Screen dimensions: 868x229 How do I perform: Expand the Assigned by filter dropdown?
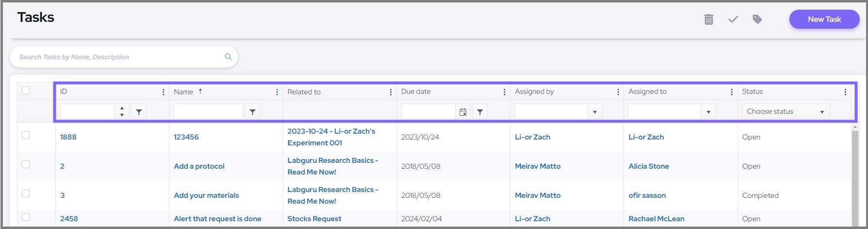595,112
